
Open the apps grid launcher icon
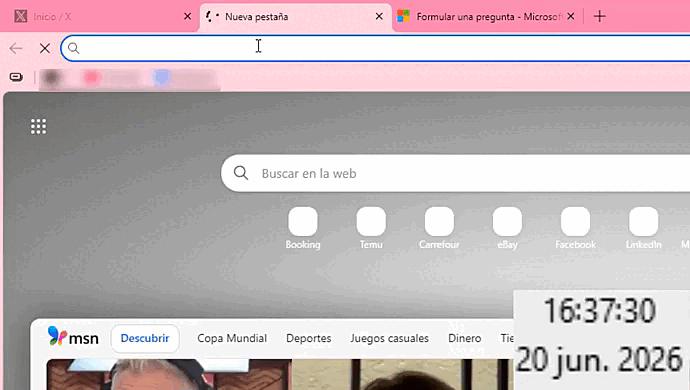pos(38,126)
